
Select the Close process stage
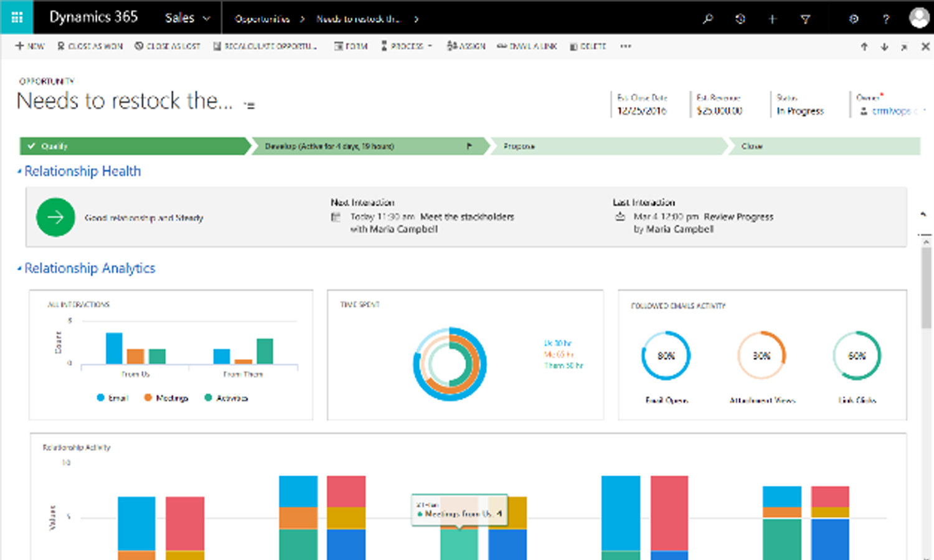[824, 146]
